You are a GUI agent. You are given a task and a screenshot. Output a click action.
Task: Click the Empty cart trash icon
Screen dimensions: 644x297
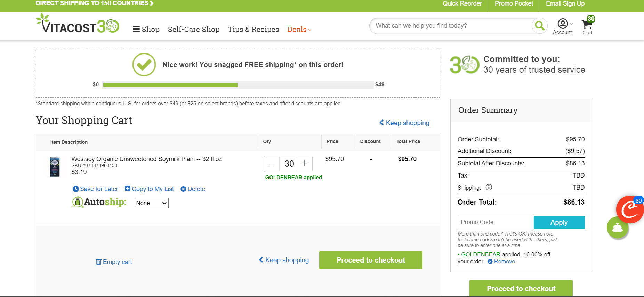[x=98, y=262]
